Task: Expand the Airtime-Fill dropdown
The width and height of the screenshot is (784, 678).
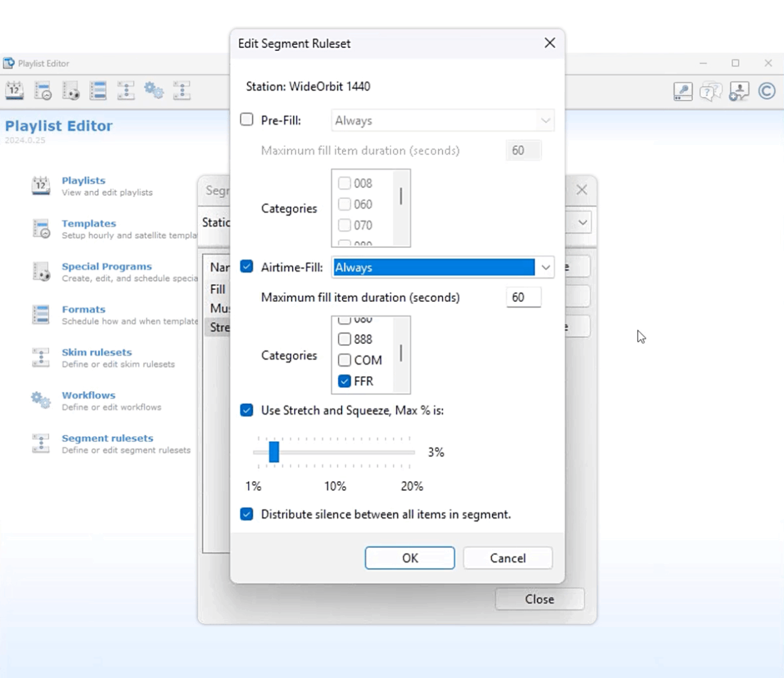Action: (545, 267)
